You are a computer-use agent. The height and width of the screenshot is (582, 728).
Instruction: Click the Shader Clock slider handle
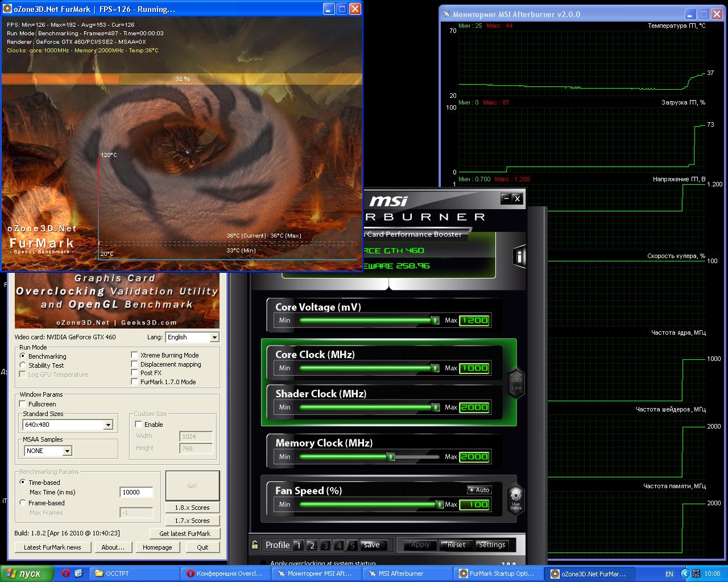(x=435, y=407)
